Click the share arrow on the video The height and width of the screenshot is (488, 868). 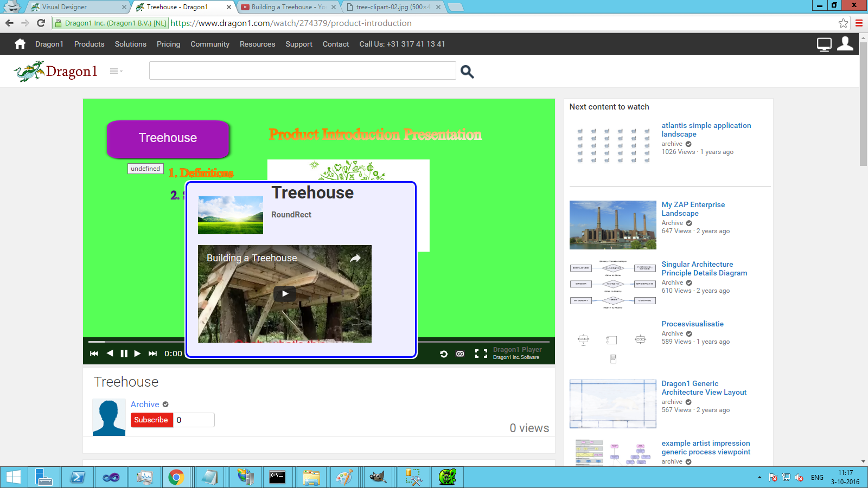tap(355, 258)
